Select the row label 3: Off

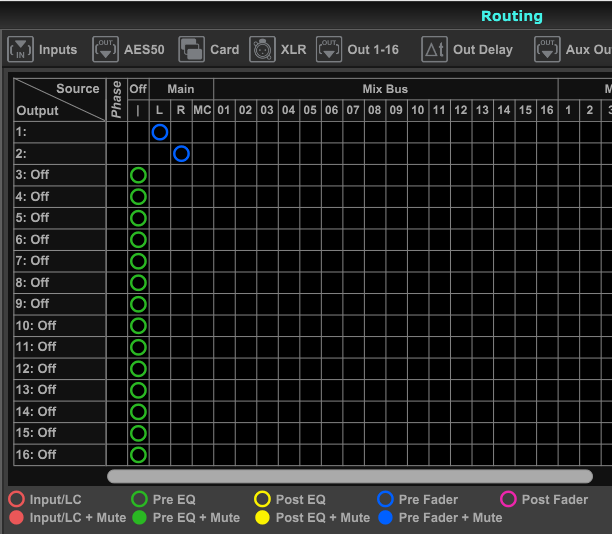pos(60,175)
